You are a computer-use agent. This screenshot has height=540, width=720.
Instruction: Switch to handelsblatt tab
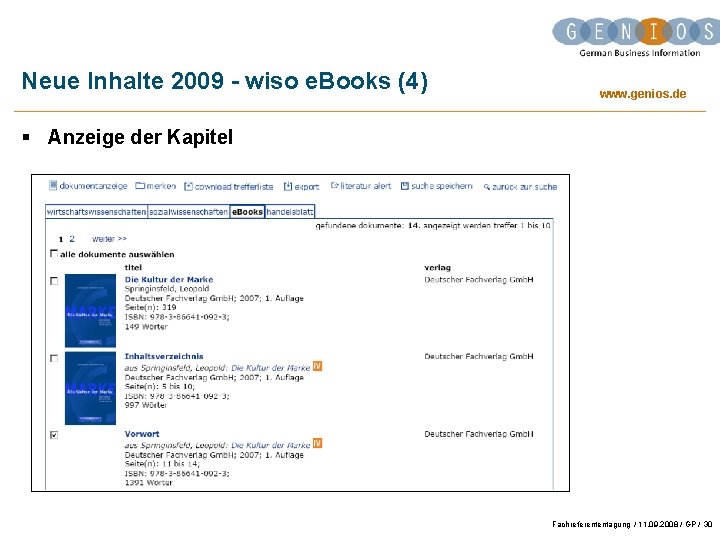pyautogui.click(x=290, y=212)
